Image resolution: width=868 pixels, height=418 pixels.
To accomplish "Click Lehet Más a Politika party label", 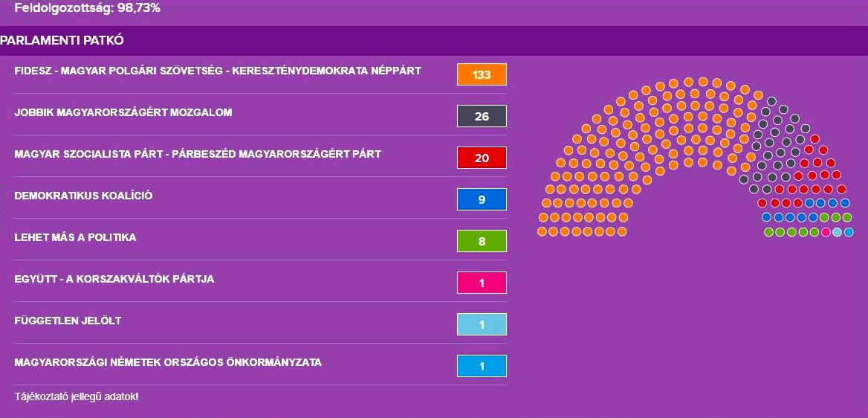I will pyautogui.click(x=75, y=238).
